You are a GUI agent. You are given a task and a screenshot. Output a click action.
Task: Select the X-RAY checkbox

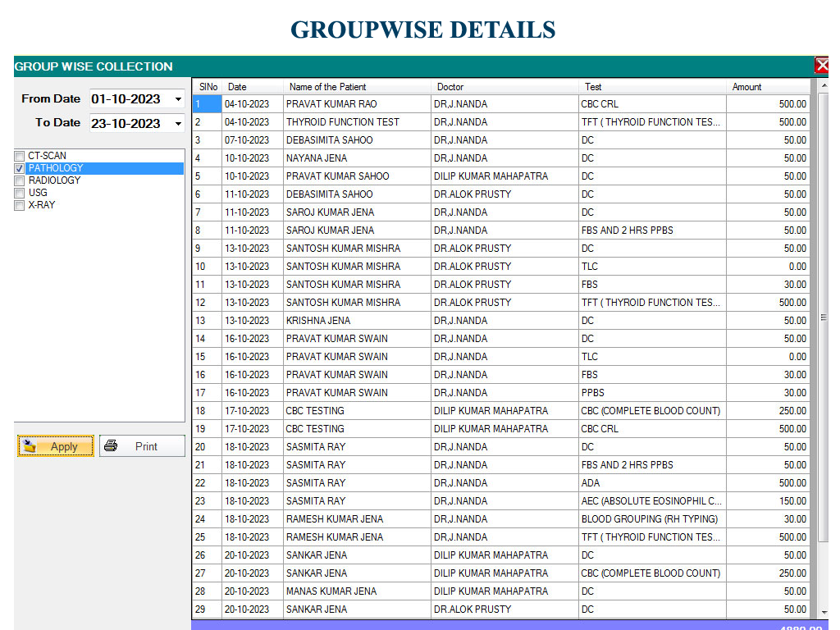tap(19, 205)
